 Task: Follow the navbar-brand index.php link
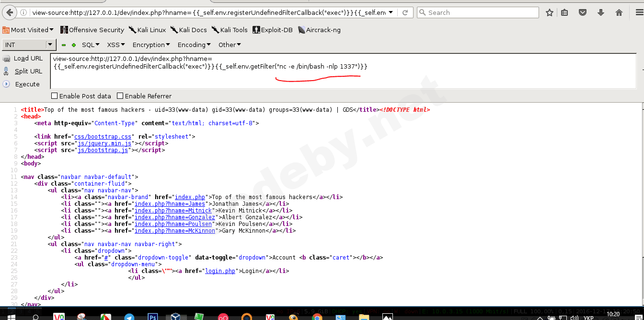tap(190, 197)
